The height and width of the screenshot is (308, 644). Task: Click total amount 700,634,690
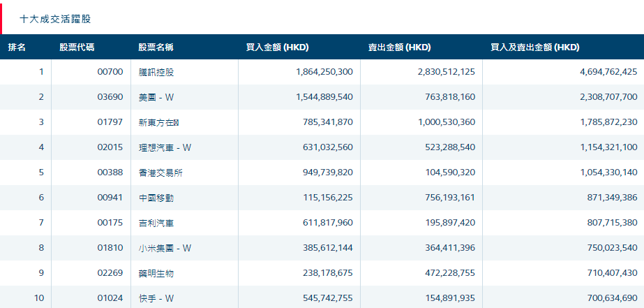pos(614,298)
